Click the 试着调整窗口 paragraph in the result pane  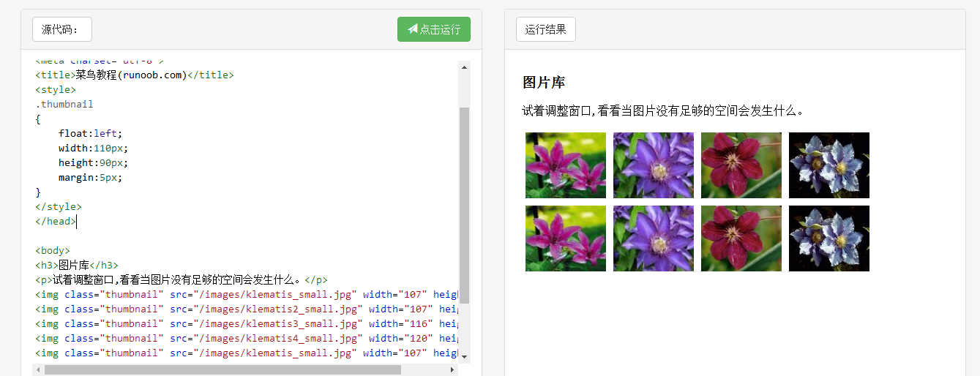point(665,111)
